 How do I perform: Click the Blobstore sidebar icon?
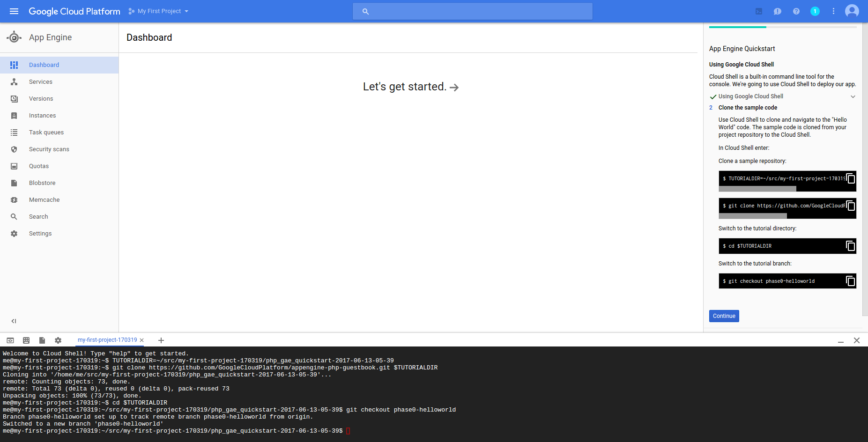pyautogui.click(x=14, y=183)
